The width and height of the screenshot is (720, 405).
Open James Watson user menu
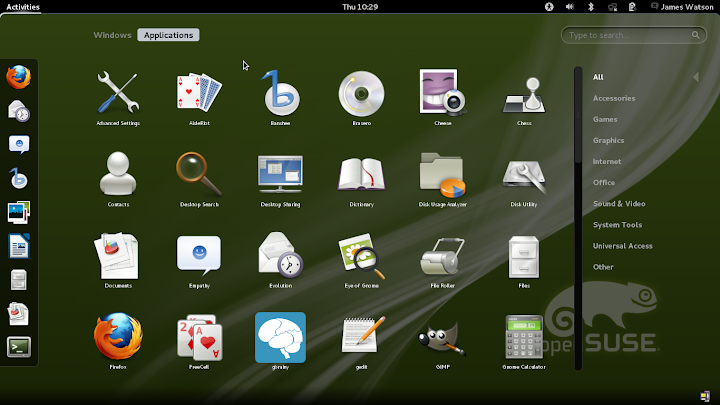pos(682,7)
